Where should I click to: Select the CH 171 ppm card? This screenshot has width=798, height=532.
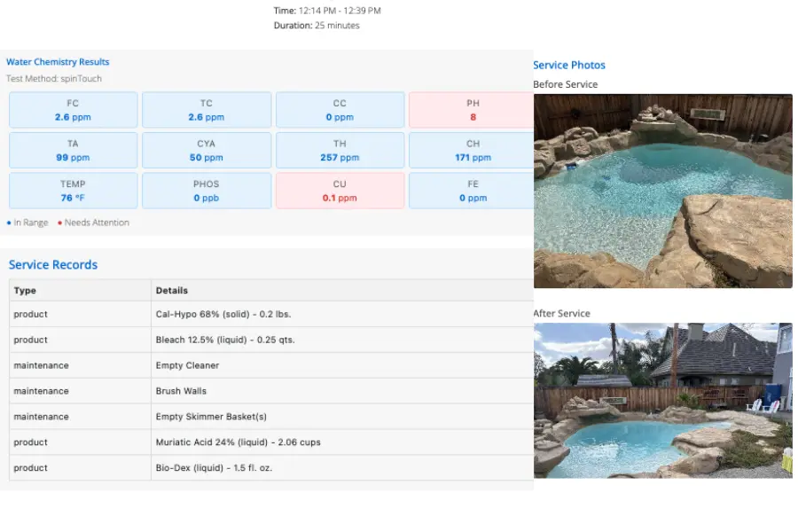(472, 150)
